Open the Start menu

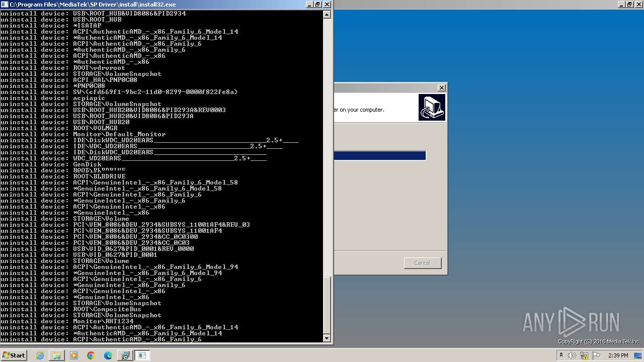click(x=14, y=355)
